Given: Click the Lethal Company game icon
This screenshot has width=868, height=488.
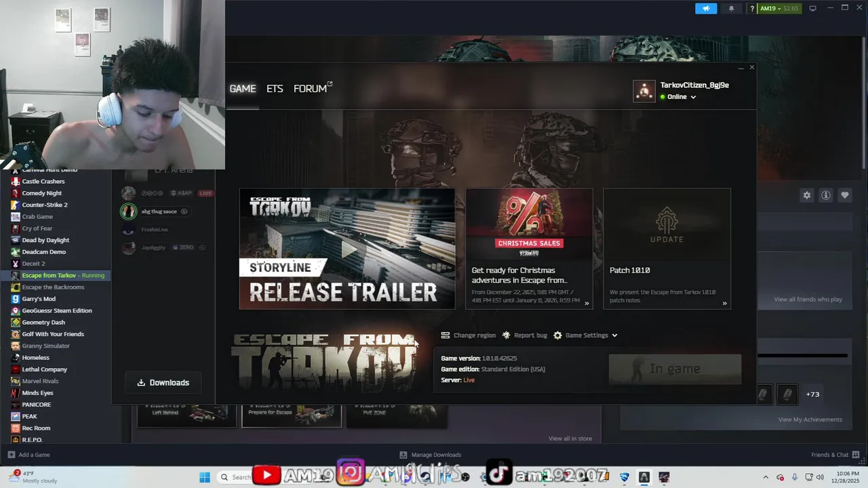Looking at the screenshot, I should coord(16,369).
